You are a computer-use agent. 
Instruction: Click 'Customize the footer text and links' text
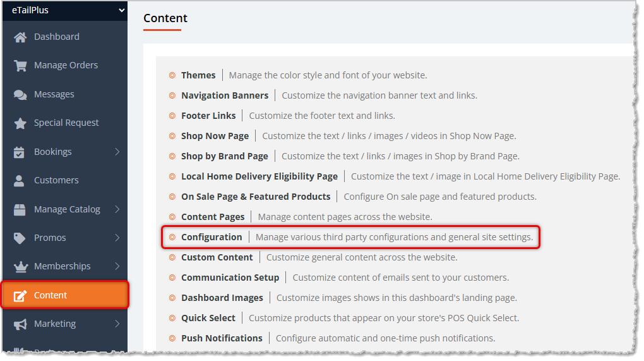(322, 116)
